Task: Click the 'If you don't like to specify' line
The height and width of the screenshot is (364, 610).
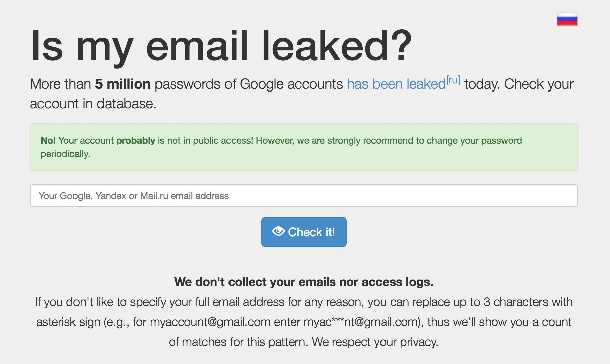Action: 114,302
